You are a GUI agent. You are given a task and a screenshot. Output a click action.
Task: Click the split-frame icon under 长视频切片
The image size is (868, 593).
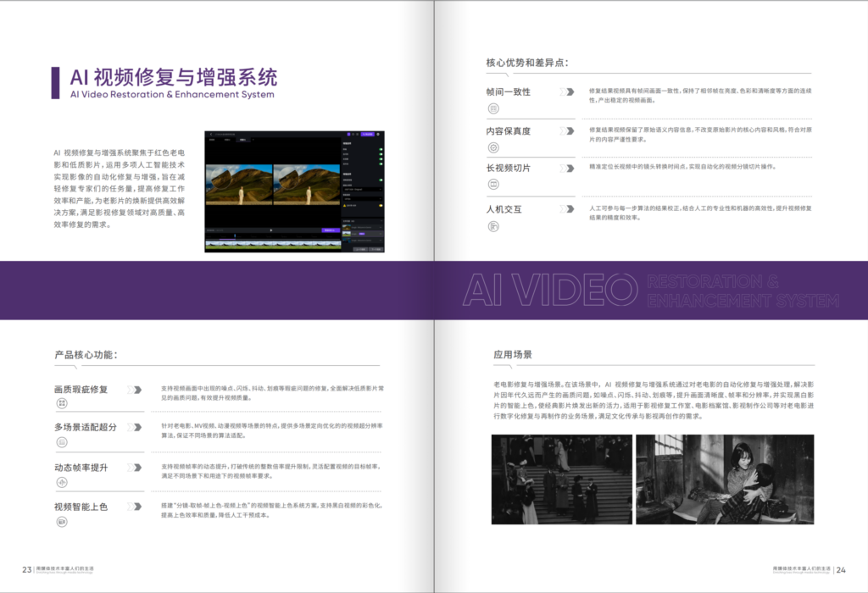[493, 186]
